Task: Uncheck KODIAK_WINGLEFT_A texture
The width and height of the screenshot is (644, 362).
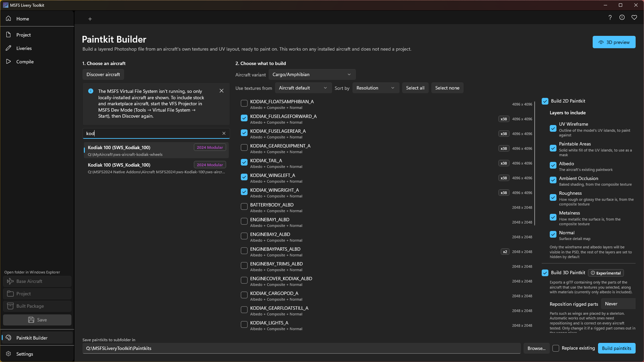Action: click(x=244, y=177)
